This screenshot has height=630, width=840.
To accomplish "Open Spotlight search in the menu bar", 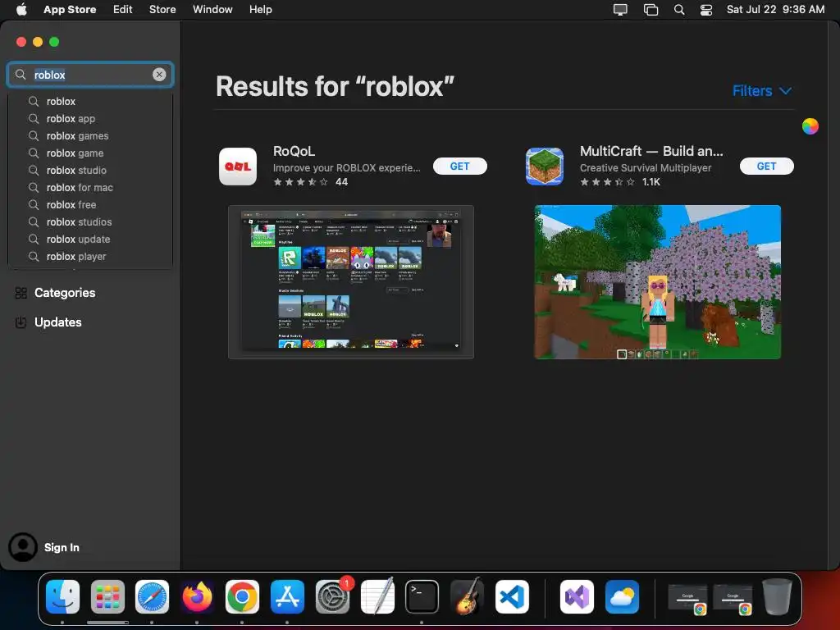I will tap(678, 9).
